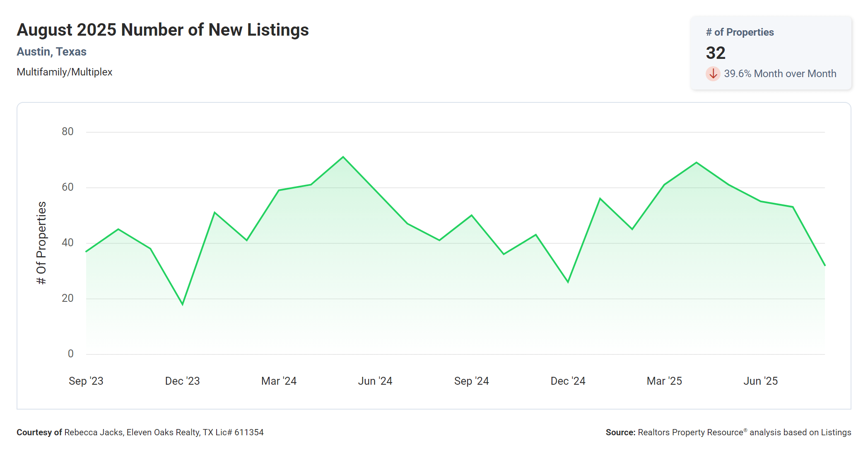Click the Dec '24 x-axis label

click(x=568, y=381)
